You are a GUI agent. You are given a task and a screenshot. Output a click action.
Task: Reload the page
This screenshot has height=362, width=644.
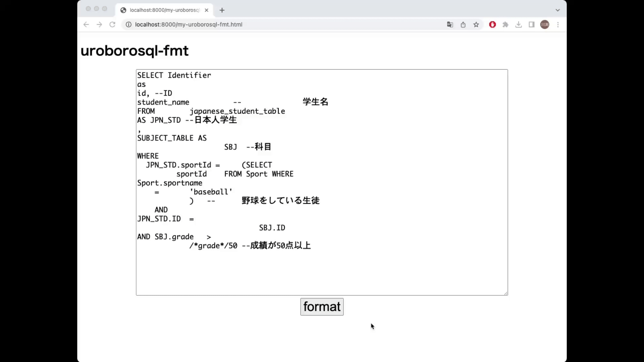coord(112,24)
